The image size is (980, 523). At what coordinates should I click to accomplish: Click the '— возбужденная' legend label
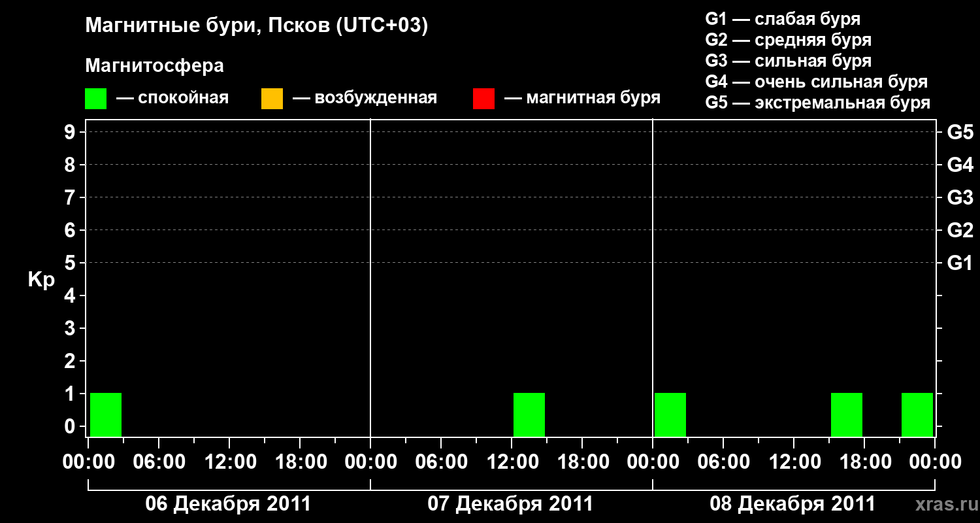point(365,98)
